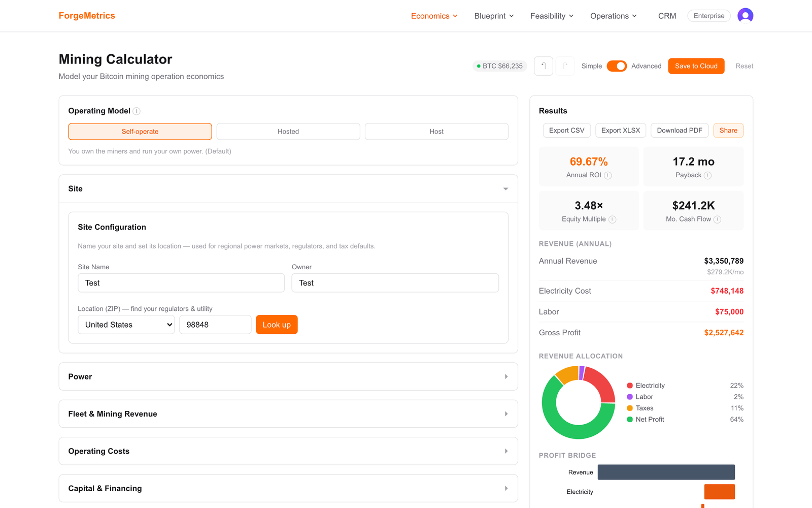Open the Operations menu
812x508 pixels.
pyautogui.click(x=614, y=16)
